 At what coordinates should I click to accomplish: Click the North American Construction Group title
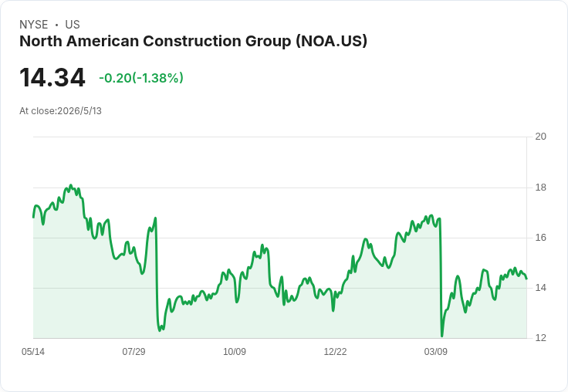pos(193,41)
